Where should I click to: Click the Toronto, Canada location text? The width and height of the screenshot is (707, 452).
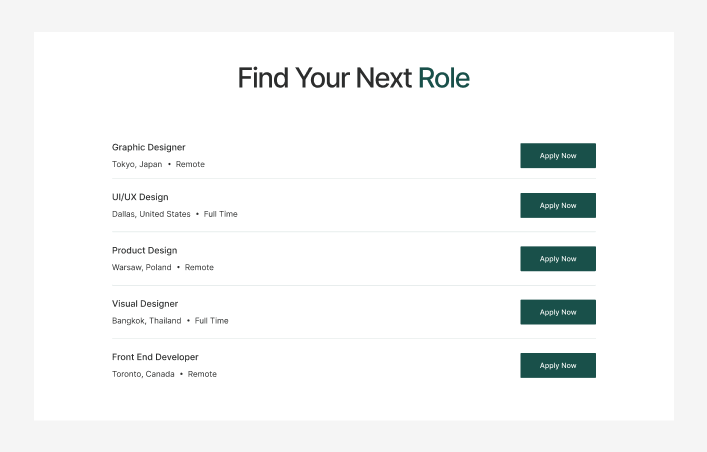[143, 374]
